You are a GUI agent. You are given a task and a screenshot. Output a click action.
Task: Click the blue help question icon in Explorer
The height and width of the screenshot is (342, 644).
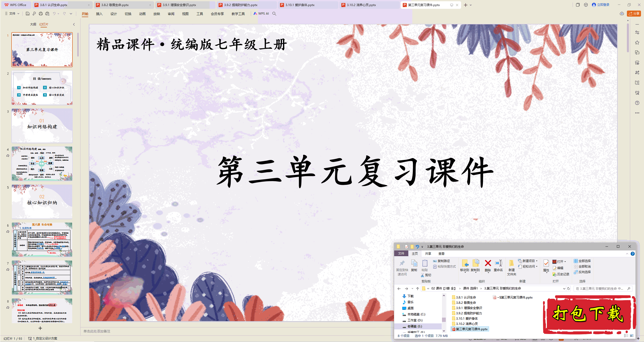point(633,254)
